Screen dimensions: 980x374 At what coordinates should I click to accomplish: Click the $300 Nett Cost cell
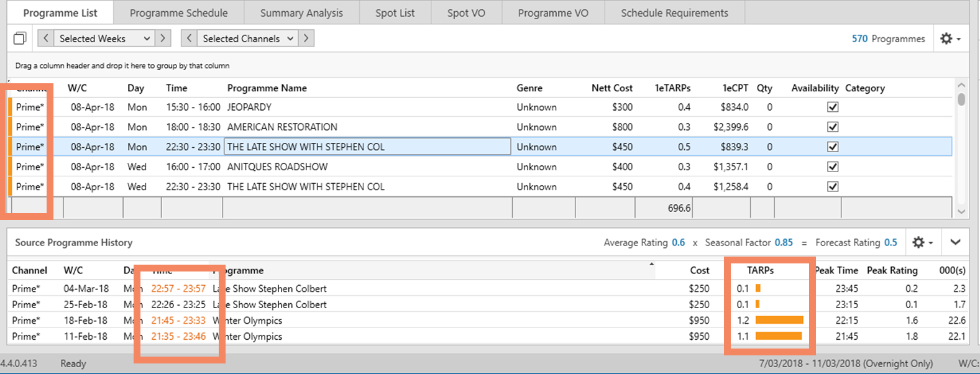622,107
